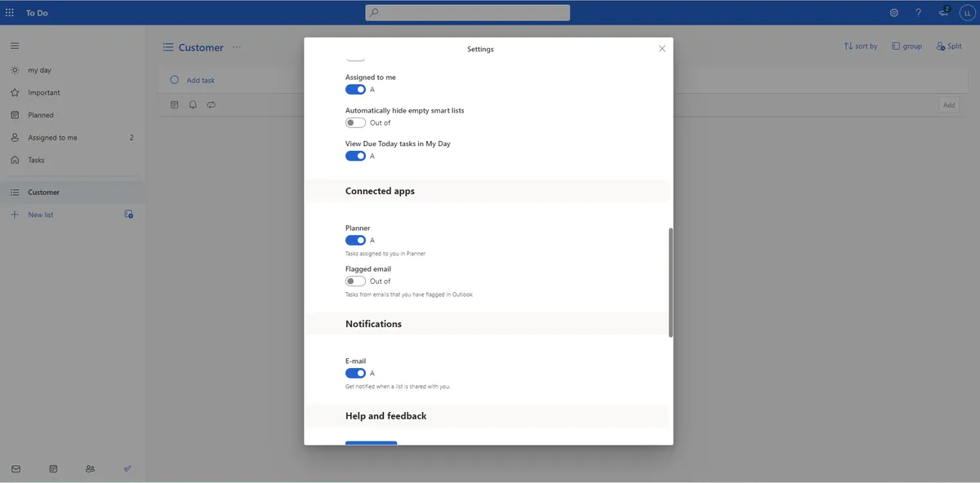Screen dimensions: 980x483
Task: Open the group options
Action: pyautogui.click(x=906, y=47)
